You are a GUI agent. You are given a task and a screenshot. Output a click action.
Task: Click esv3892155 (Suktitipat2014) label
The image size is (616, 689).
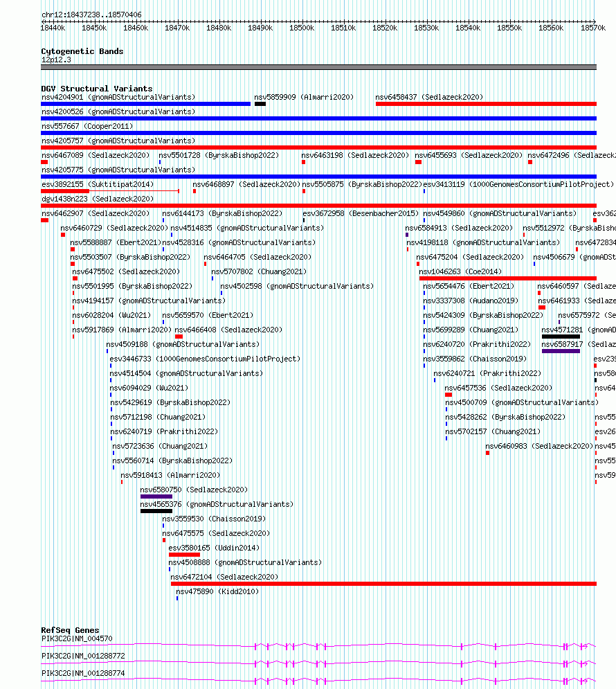pyautogui.click(x=98, y=184)
